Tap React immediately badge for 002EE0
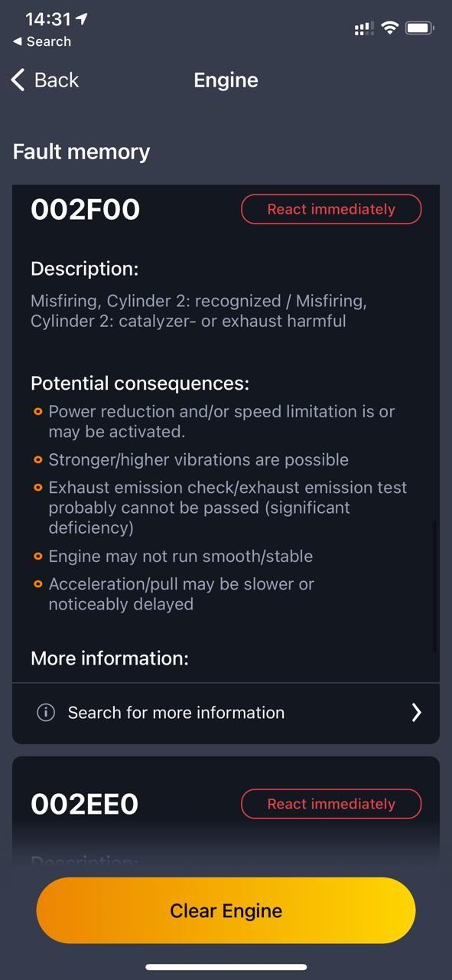This screenshot has height=980, width=452. pos(331,804)
